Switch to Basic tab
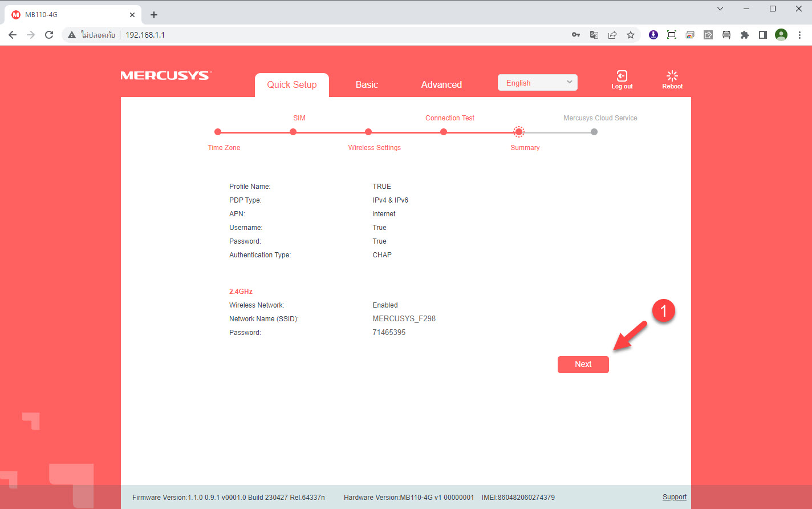 pos(367,84)
